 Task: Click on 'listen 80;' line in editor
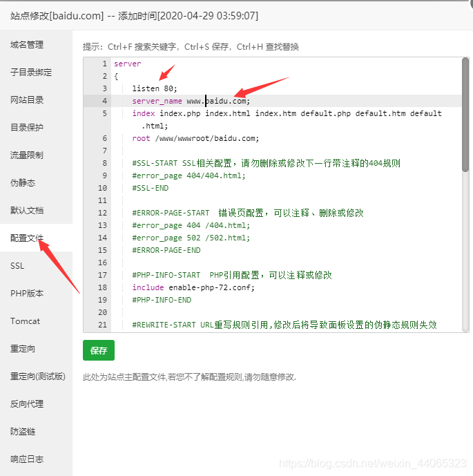coord(155,88)
